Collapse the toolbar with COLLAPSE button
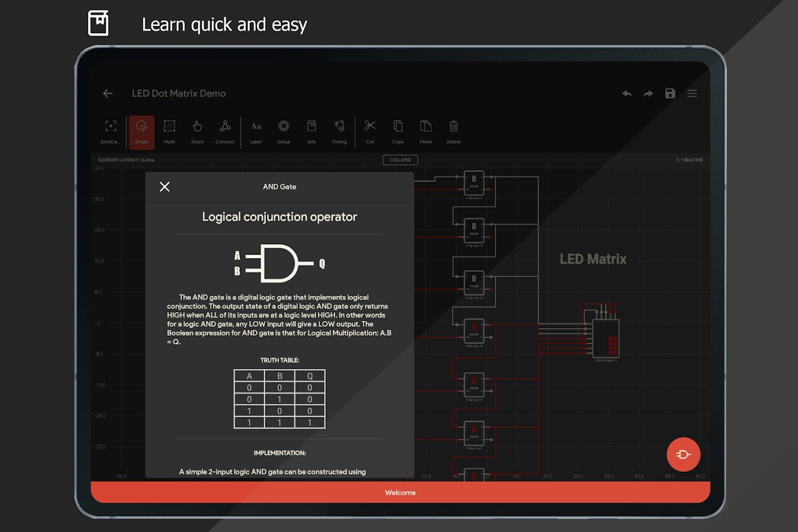798x532 pixels. 400,160
